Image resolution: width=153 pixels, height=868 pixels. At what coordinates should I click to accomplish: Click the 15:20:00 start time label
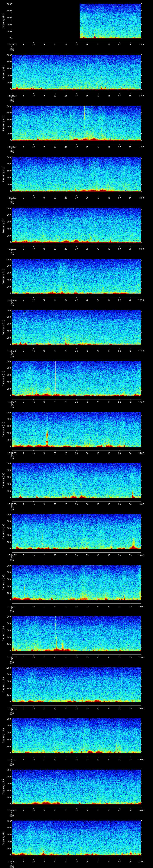click(12, 861)
